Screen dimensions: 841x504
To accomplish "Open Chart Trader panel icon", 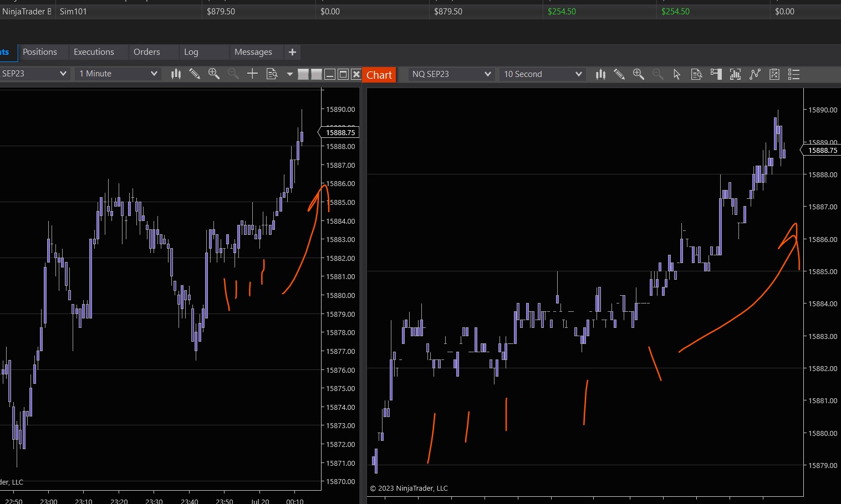I will 716,74.
